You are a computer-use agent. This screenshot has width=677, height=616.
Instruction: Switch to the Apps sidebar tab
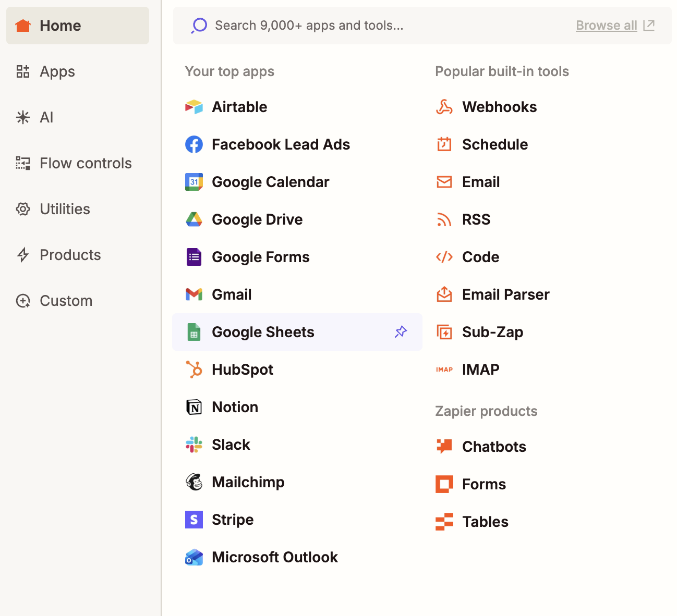pyautogui.click(x=78, y=71)
